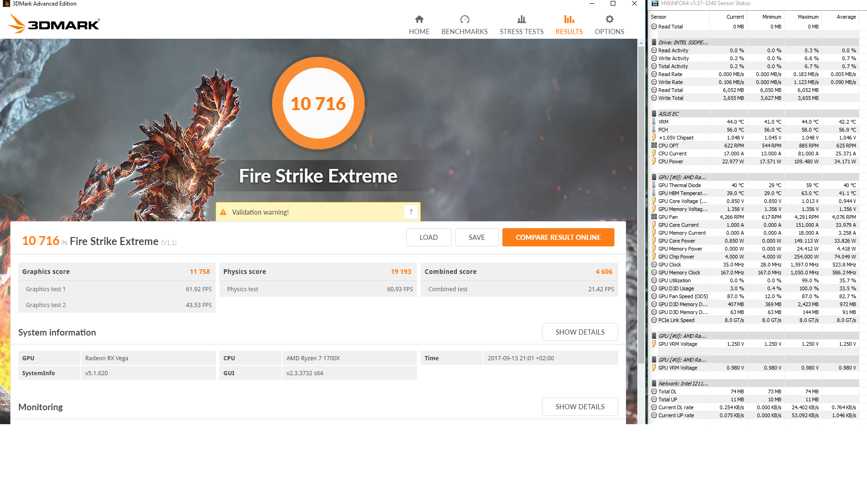Click the Graphics test 1 row

click(x=117, y=289)
